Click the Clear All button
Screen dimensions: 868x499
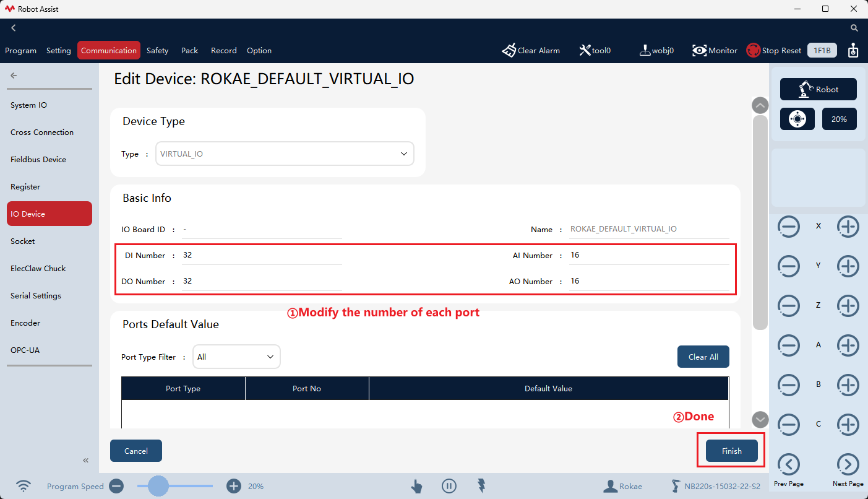pyautogui.click(x=703, y=357)
